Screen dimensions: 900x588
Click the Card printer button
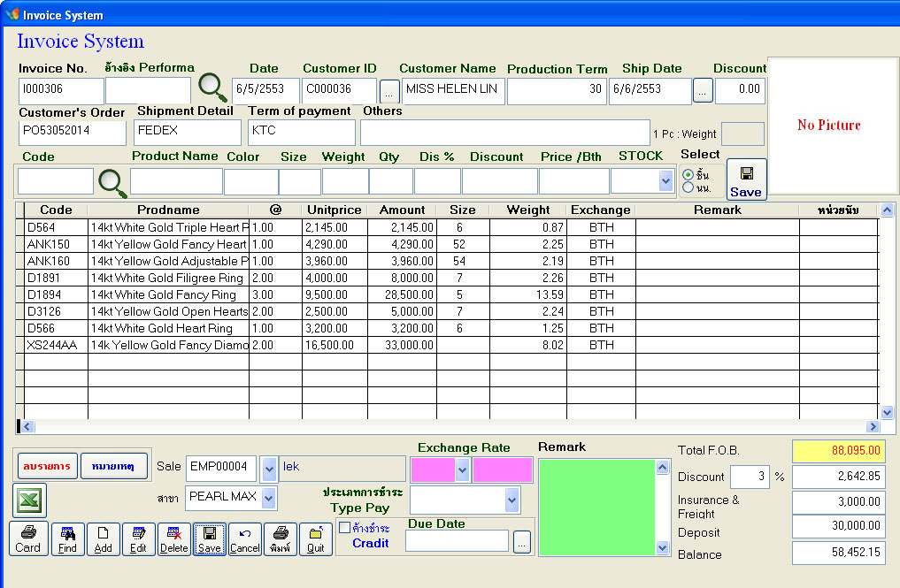coord(28,538)
